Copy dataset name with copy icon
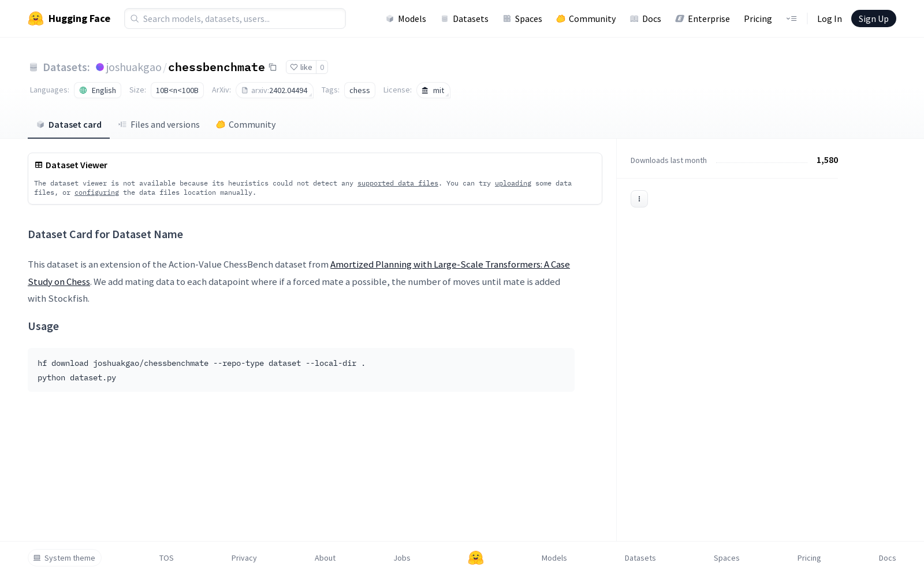The width and height of the screenshot is (924, 578). point(273,67)
